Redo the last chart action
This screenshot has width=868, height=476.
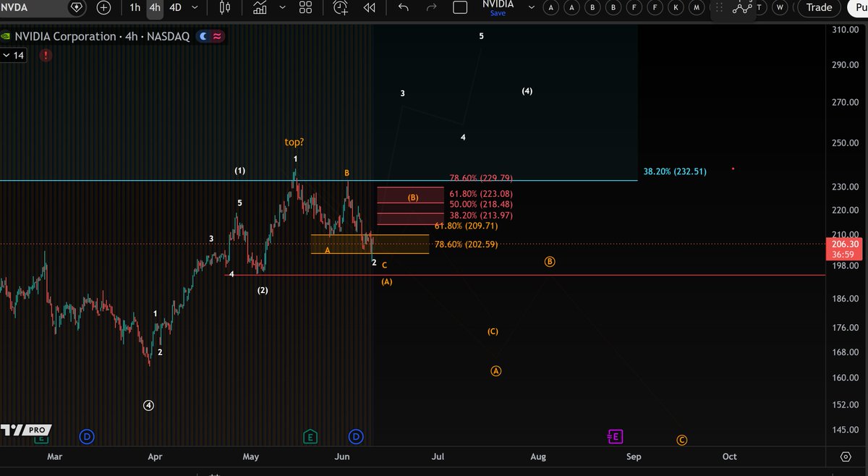(432, 7)
